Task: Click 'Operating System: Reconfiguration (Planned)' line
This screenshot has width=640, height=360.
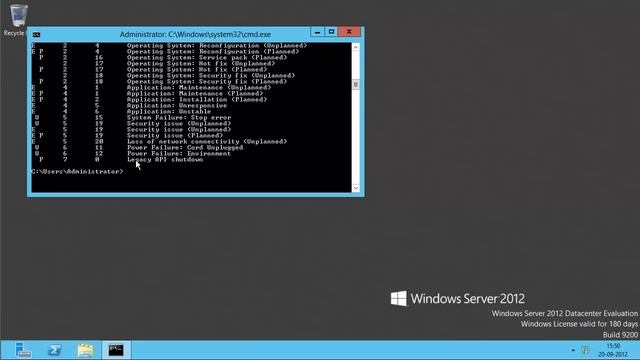Action: pyautogui.click(x=213, y=51)
